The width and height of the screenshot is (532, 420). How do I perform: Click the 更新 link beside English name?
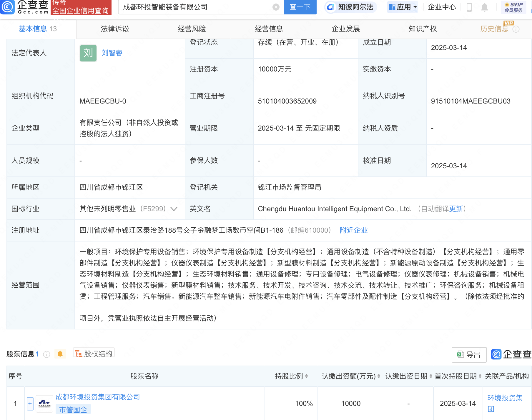click(x=456, y=209)
